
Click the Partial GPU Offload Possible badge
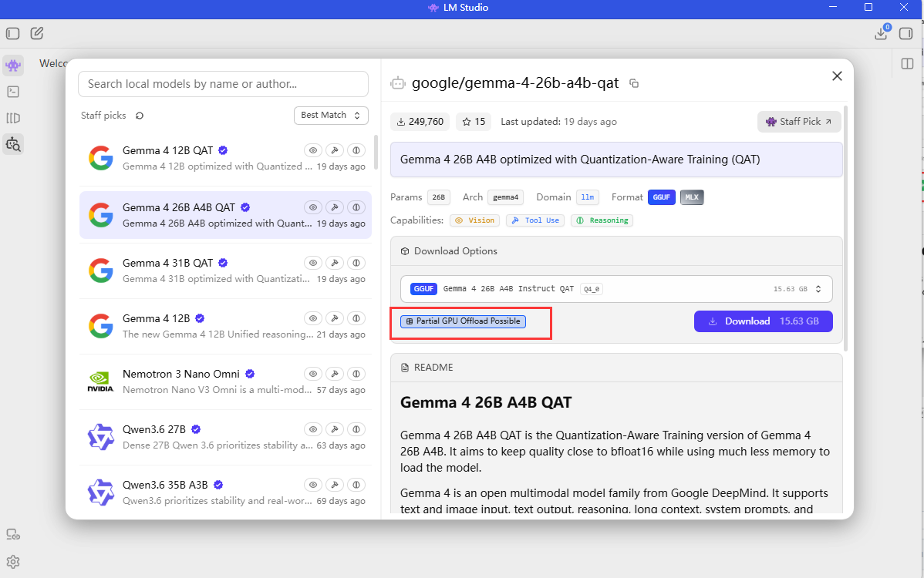[464, 321]
